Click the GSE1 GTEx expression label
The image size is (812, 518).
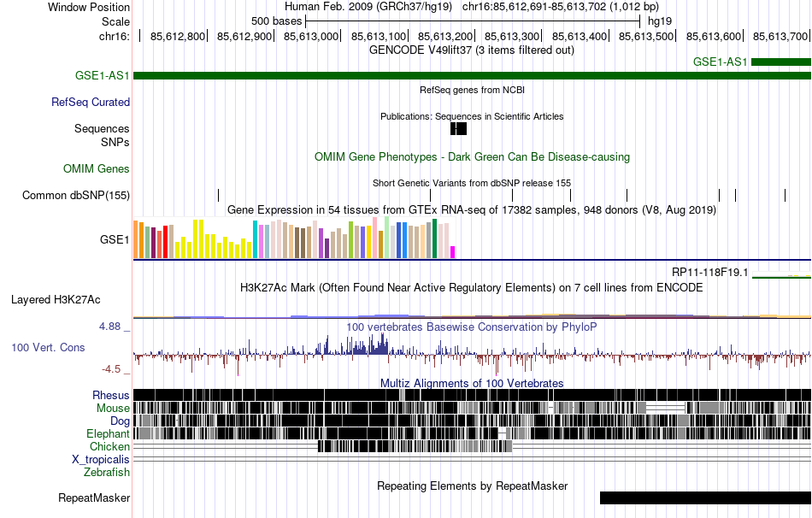click(115, 239)
